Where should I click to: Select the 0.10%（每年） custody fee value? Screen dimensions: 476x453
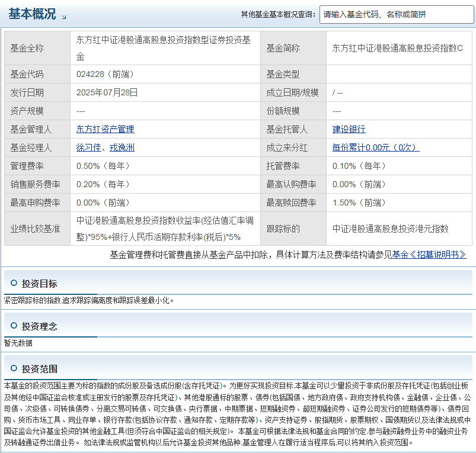click(x=359, y=166)
